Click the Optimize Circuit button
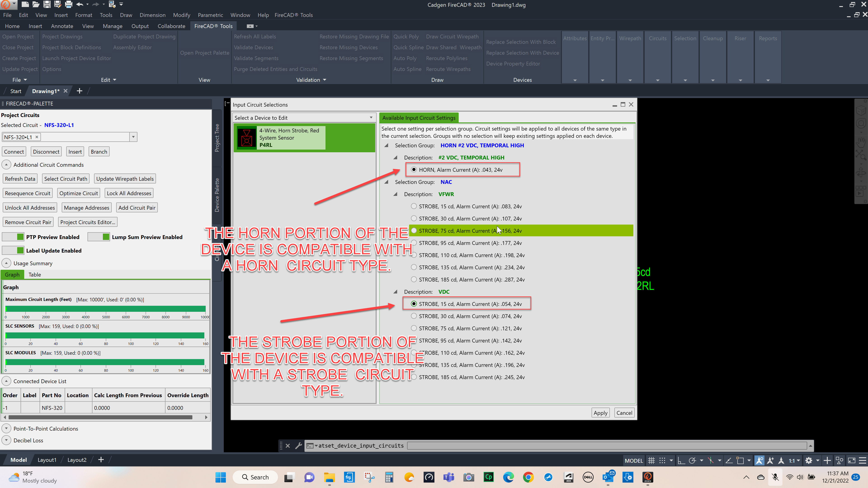 78,193
